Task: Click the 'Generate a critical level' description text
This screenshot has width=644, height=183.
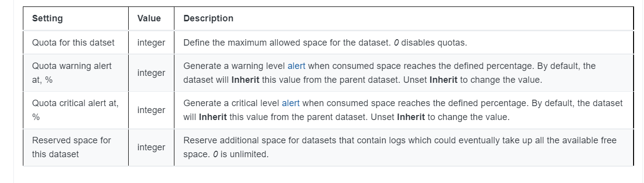Action: [402, 110]
